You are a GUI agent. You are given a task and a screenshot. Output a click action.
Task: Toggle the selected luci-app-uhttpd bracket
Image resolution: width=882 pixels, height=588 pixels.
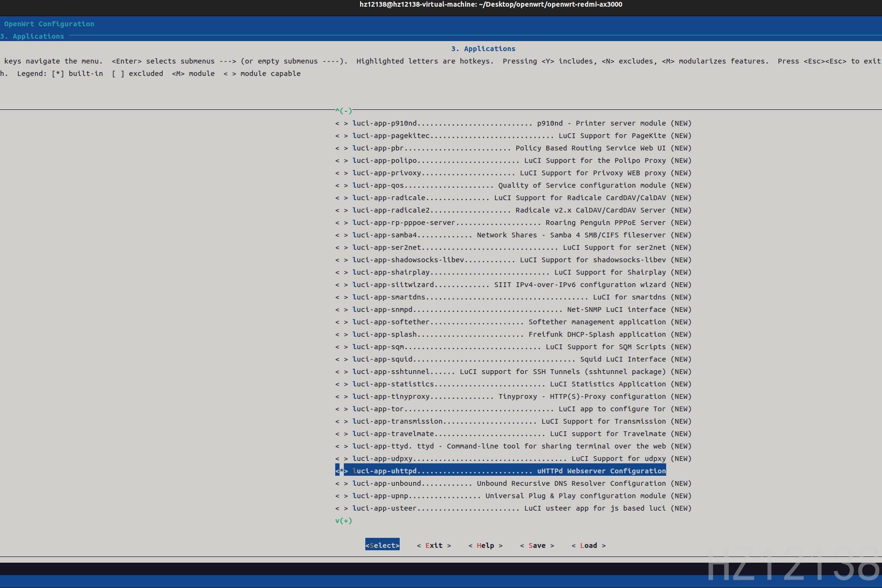341,471
